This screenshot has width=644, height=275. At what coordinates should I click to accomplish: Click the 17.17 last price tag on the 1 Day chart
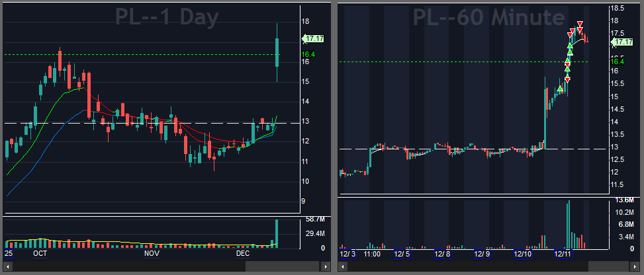coord(312,38)
